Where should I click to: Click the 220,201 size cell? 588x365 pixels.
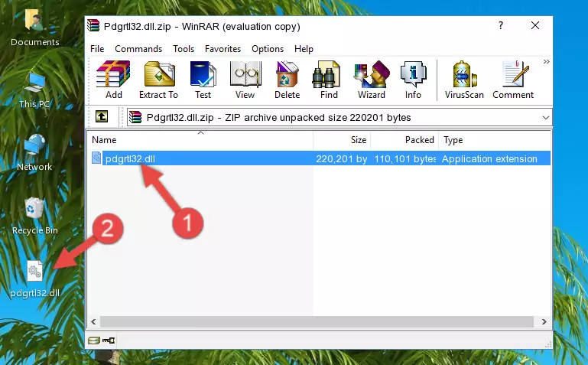click(341, 158)
